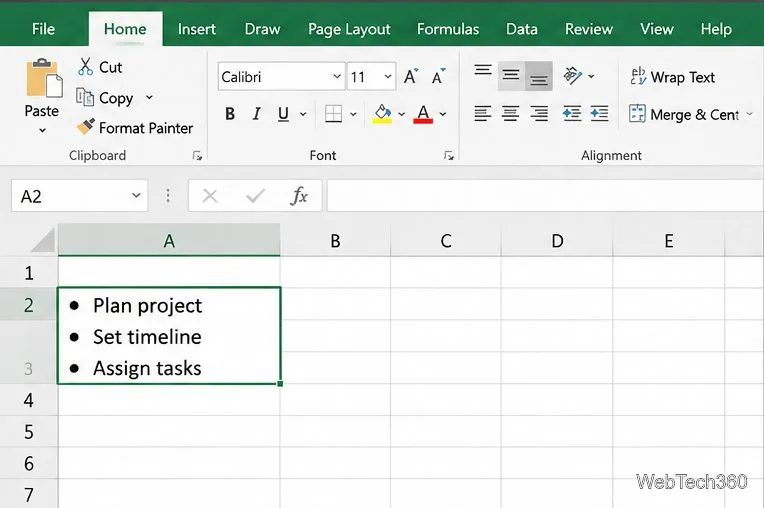The image size is (764, 508).
Task: Click the Name Box showing A2
Action: click(79, 195)
